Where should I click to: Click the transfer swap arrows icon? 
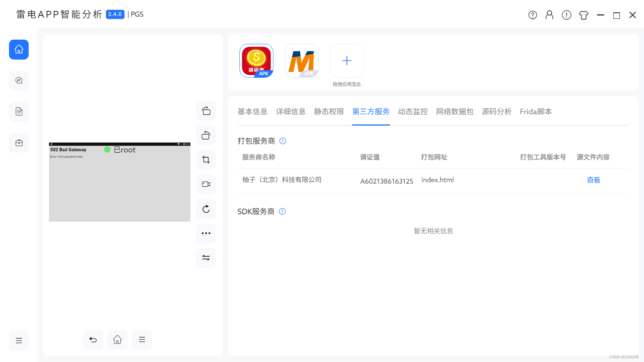click(206, 258)
